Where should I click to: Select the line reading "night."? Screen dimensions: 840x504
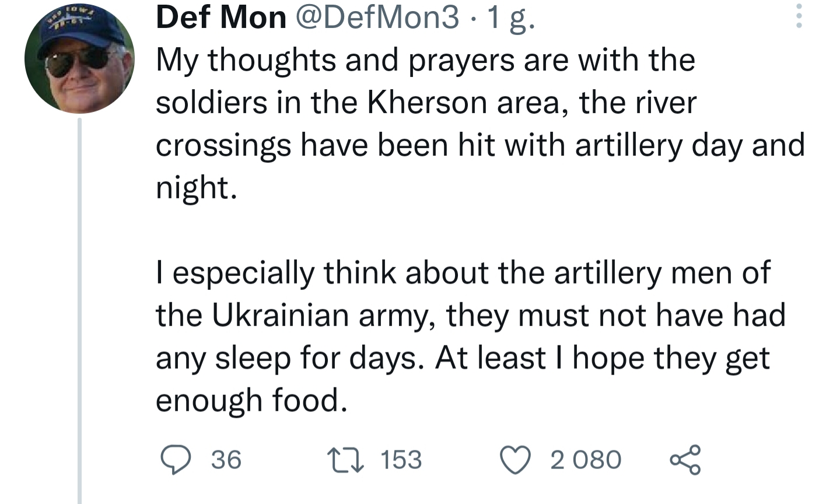(197, 188)
